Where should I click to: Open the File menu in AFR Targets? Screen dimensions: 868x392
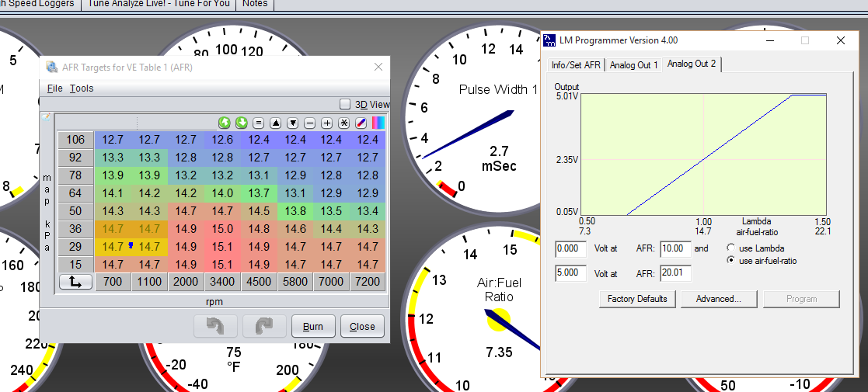[x=55, y=88]
